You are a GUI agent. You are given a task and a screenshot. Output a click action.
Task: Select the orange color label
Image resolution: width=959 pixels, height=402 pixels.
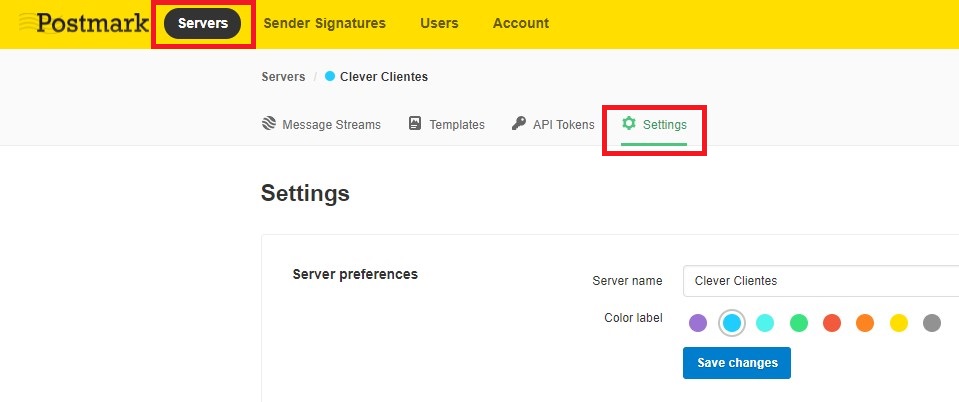(x=865, y=323)
